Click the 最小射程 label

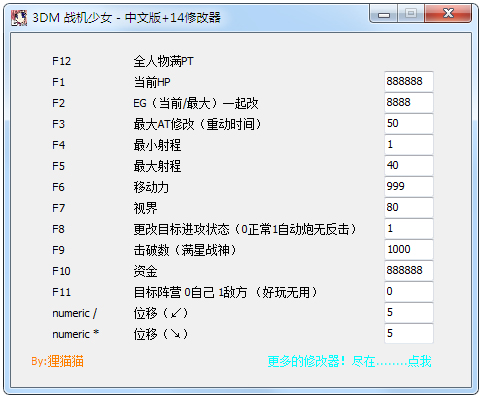point(157,145)
